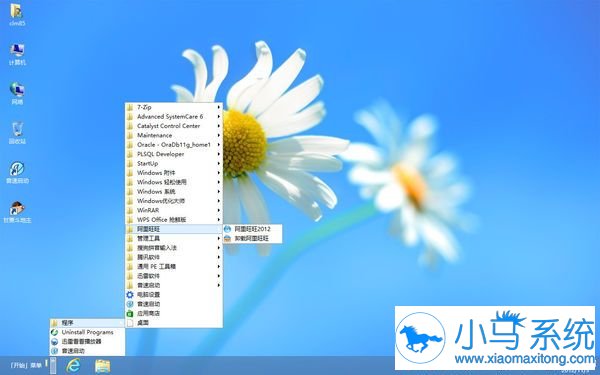Select the Windows 轻松使用 entry

pyautogui.click(x=174, y=182)
